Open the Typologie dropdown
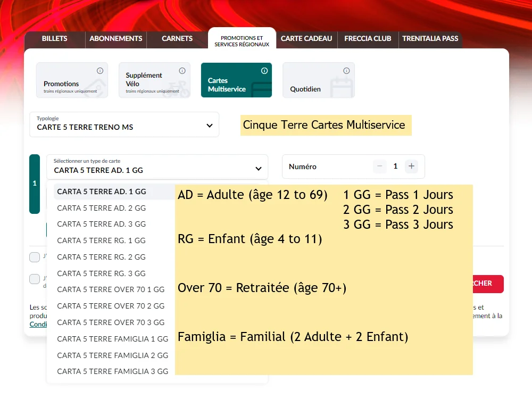This screenshot has height=399, width=532. [124, 125]
